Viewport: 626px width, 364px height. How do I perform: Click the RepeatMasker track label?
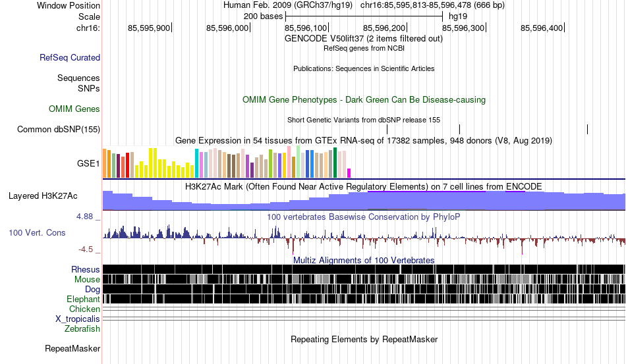72,348
